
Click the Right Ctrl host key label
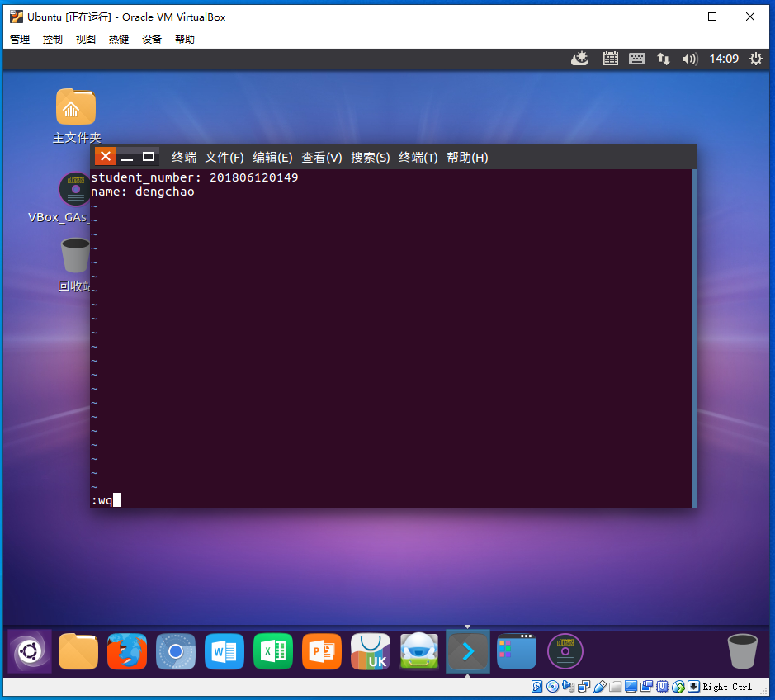(727, 687)
